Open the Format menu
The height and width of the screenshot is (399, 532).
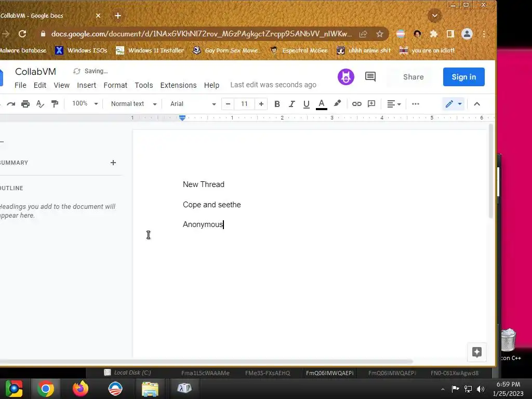[x=115, y=85]
